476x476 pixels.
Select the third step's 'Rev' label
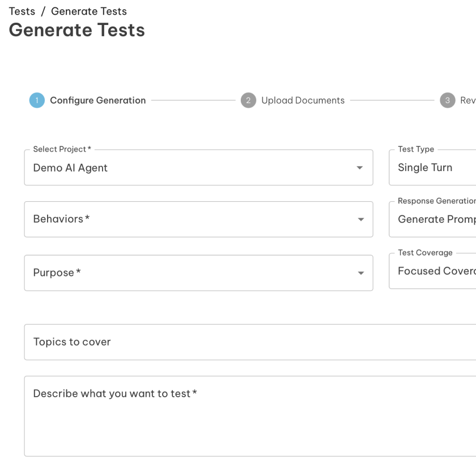(467, 100)
